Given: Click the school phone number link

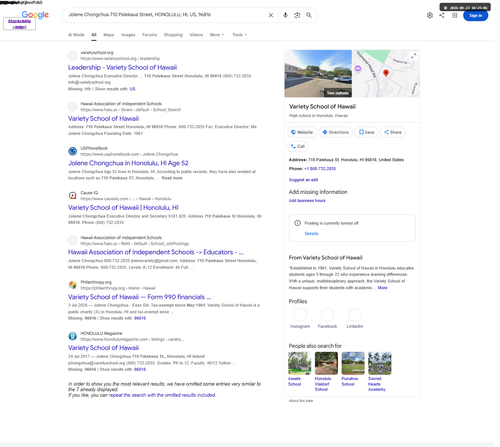Looking at the screenshot, I should 320,169.
